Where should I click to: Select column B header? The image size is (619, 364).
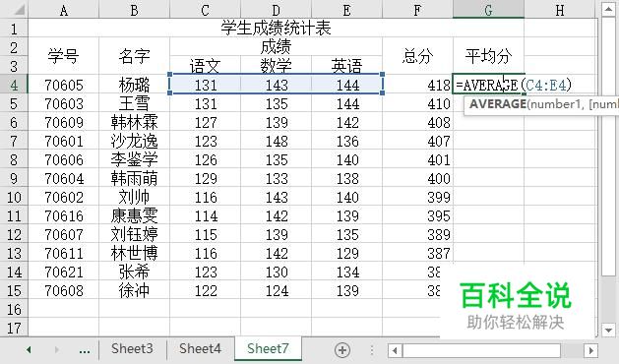[x=134, y=10]
